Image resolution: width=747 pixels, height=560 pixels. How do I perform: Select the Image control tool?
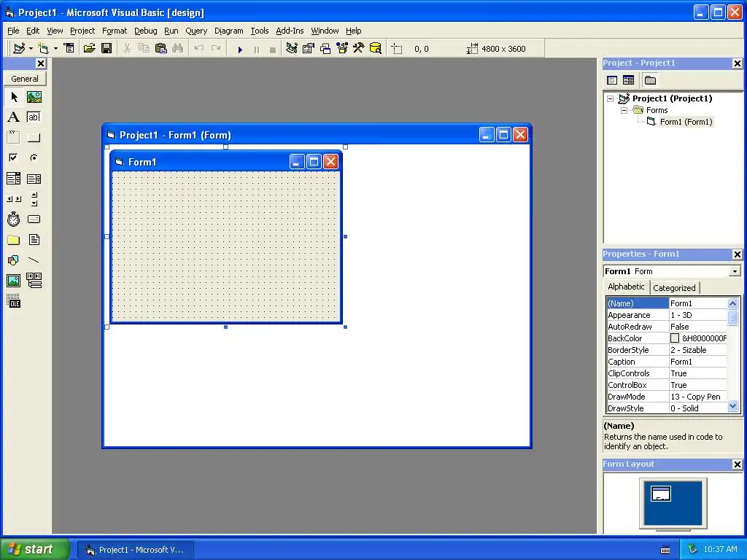point(14,281)
